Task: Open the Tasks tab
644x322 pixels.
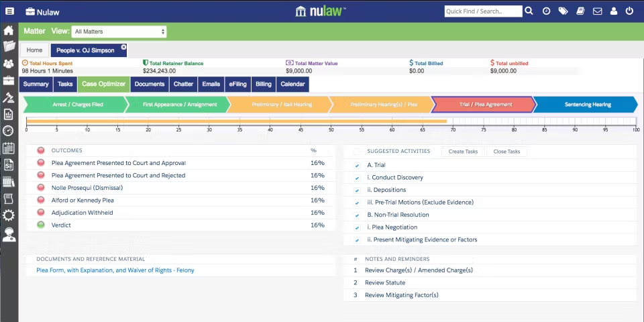Action: (x=65, y=85)
